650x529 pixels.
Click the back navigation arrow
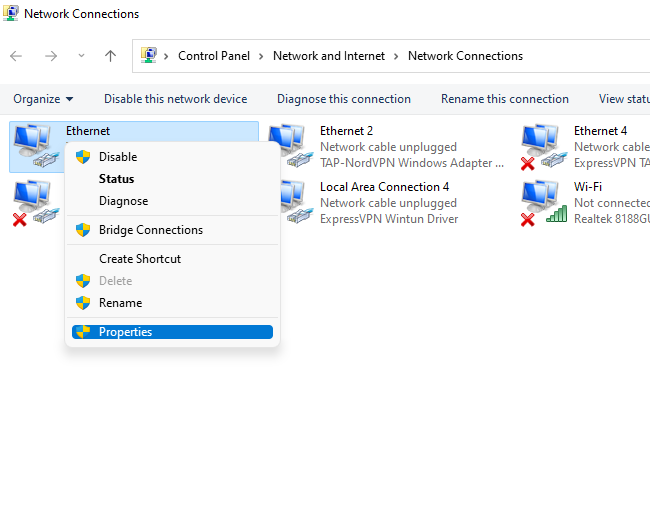[16, 56]
